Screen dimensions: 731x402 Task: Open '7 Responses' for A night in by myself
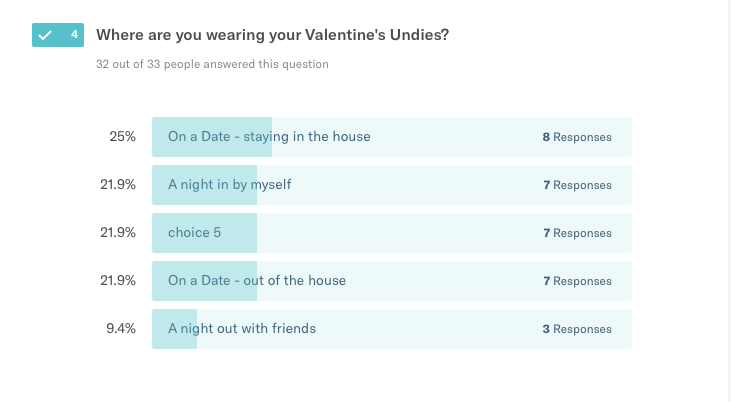[x=577, y=185]
